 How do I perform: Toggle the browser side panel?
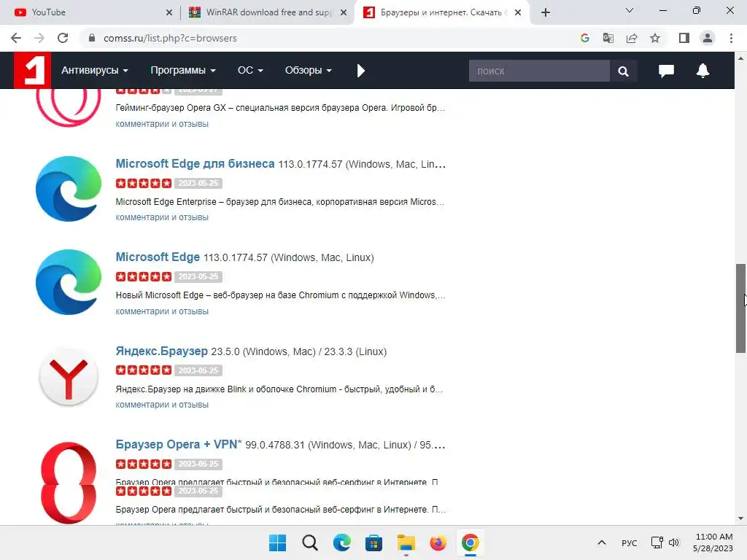click(684, 38)
